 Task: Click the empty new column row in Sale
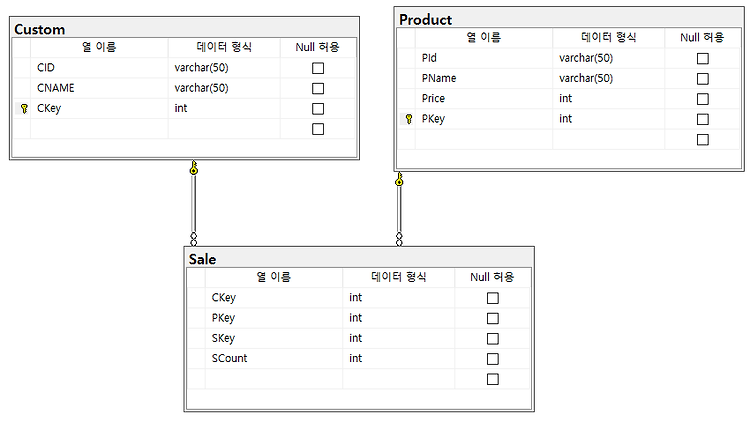click(359, 379)
